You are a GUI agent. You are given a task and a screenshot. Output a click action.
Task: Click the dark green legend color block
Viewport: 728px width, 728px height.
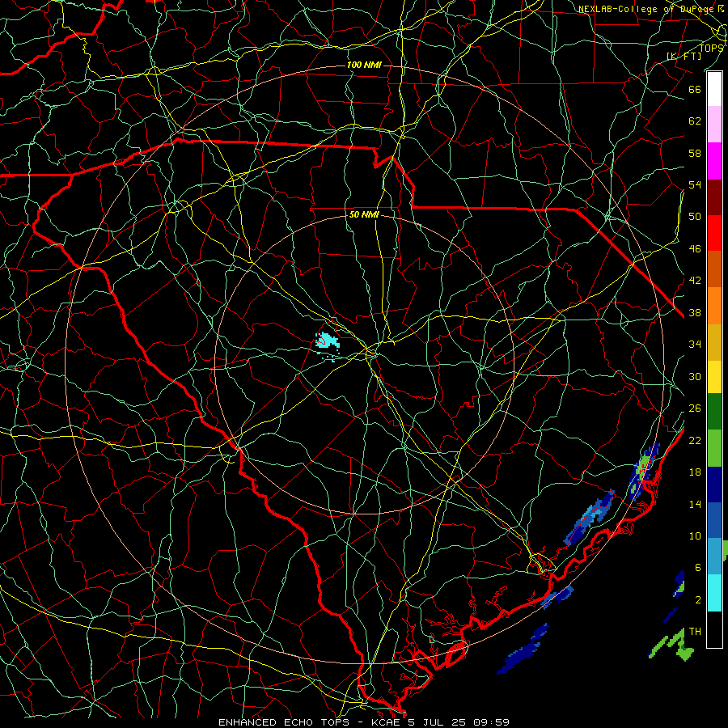(x=714, y=412)
